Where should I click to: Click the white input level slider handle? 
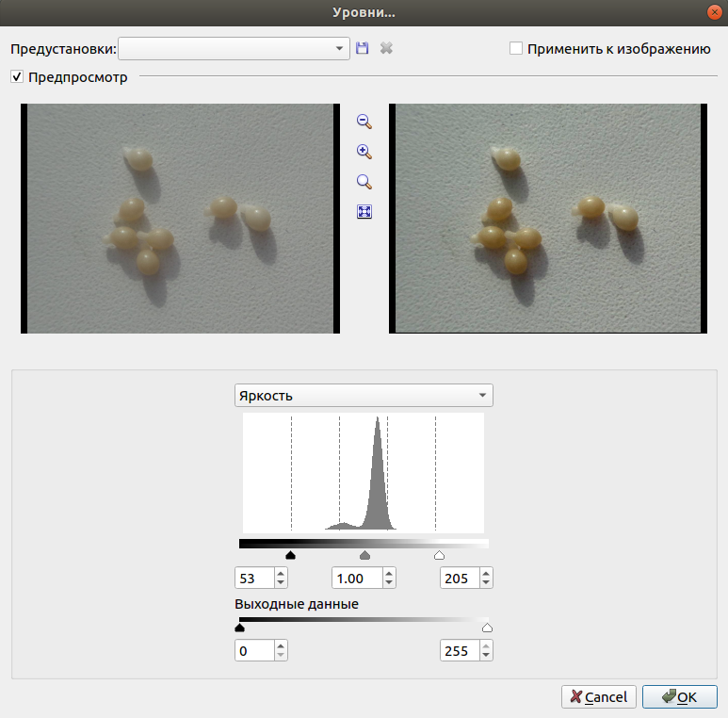tap(439, 556)
